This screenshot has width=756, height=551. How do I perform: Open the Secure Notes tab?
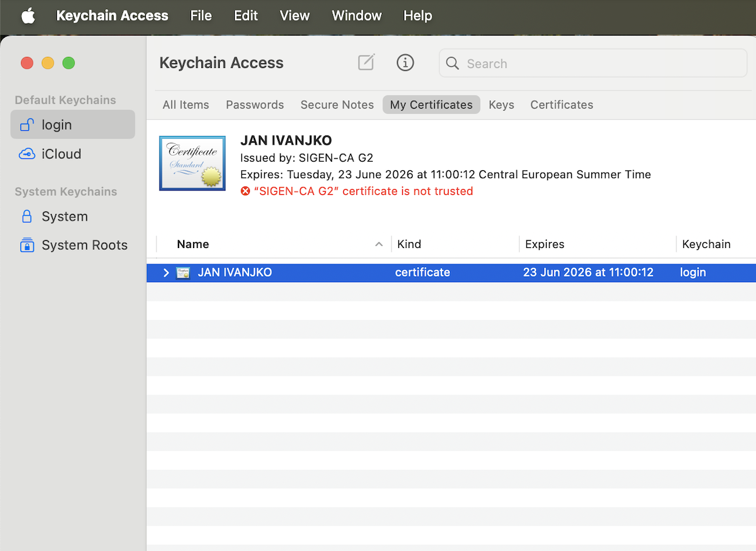337,105
